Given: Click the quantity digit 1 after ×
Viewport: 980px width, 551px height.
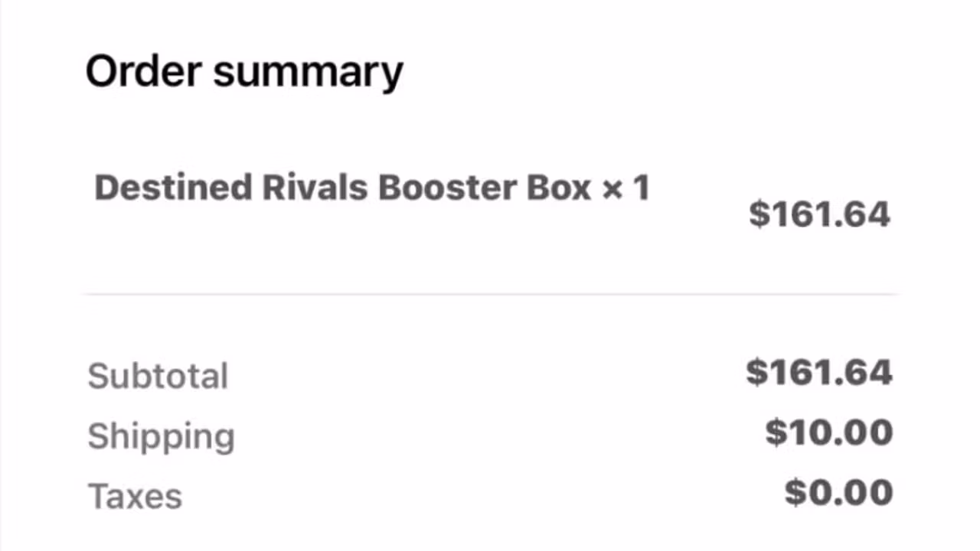Looking at the screenshot, I should [x=642, y=187].
